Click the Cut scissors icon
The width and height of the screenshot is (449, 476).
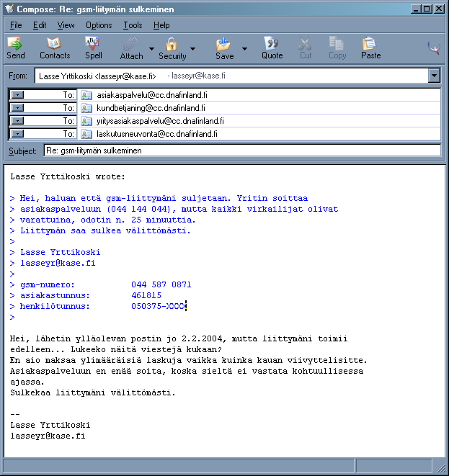pos(305,44)
